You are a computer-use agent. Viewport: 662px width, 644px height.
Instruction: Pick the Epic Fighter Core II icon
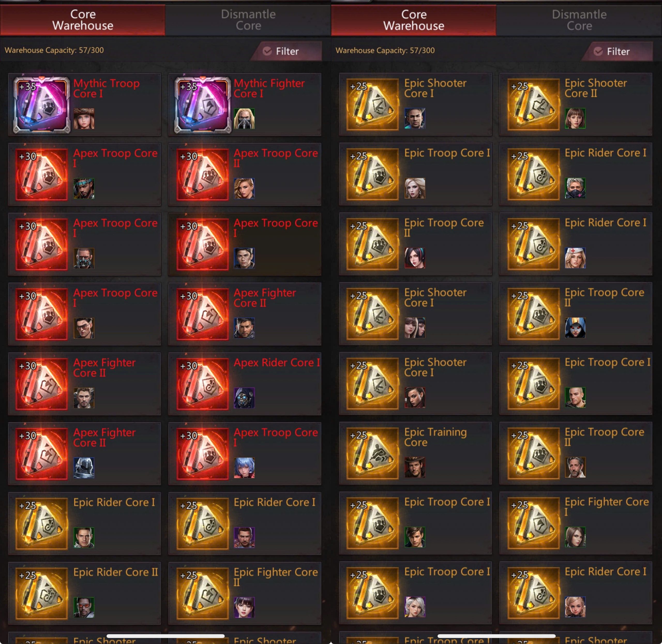[202, 594]
